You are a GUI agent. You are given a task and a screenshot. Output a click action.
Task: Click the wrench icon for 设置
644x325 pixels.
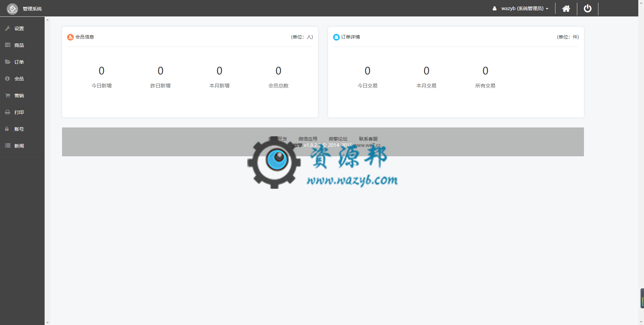7,28
